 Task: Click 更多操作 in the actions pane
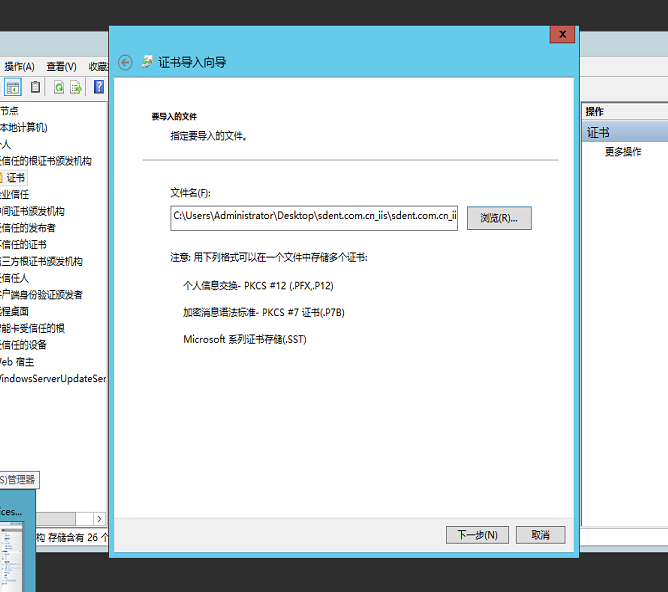coord(623,152)
